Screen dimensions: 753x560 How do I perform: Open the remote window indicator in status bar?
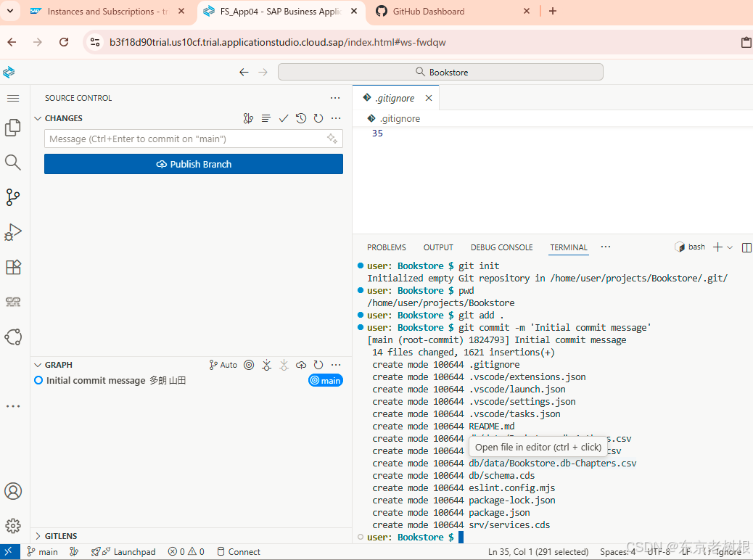9,552
